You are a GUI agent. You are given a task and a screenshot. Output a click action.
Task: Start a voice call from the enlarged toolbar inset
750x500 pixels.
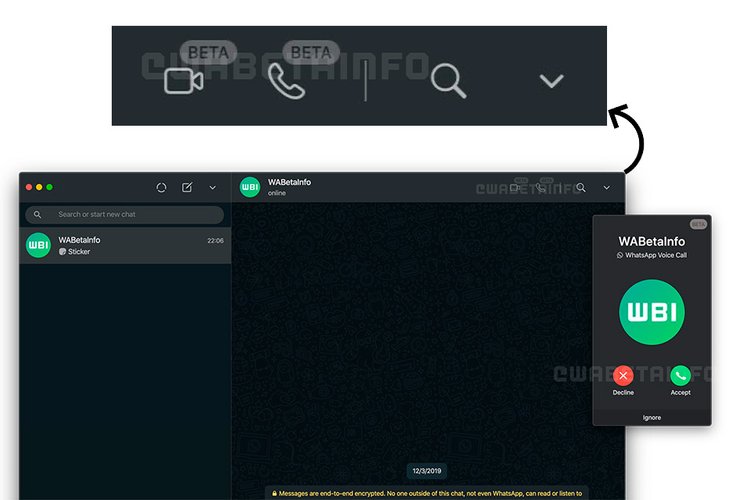[x=286, y=81]
